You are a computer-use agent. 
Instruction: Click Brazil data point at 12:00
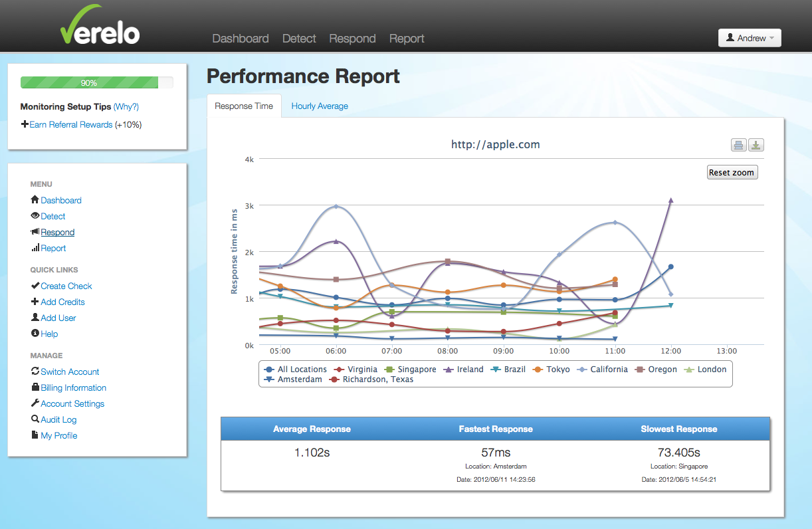(671, 306)
